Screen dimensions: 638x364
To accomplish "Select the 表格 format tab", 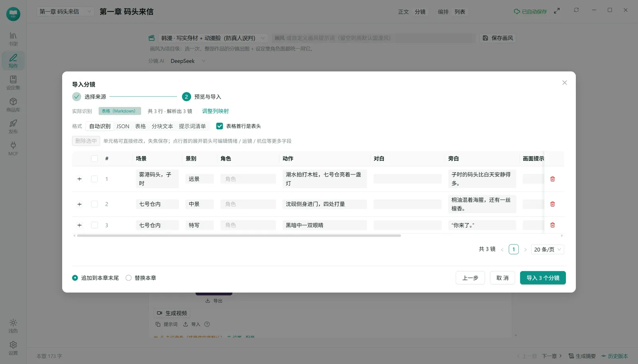I will pyautogui.click(x=140, y=126).
